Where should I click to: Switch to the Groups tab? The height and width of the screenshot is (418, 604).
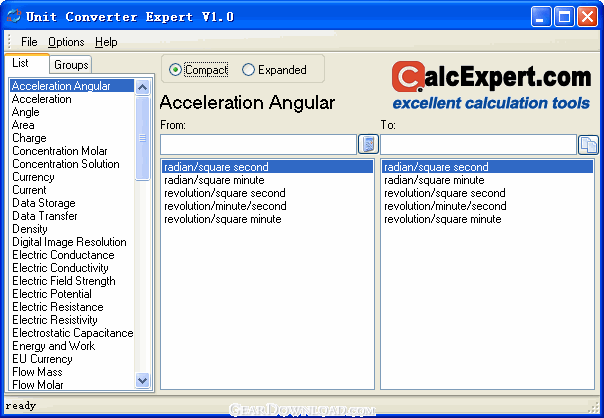[x=71, y=65]
